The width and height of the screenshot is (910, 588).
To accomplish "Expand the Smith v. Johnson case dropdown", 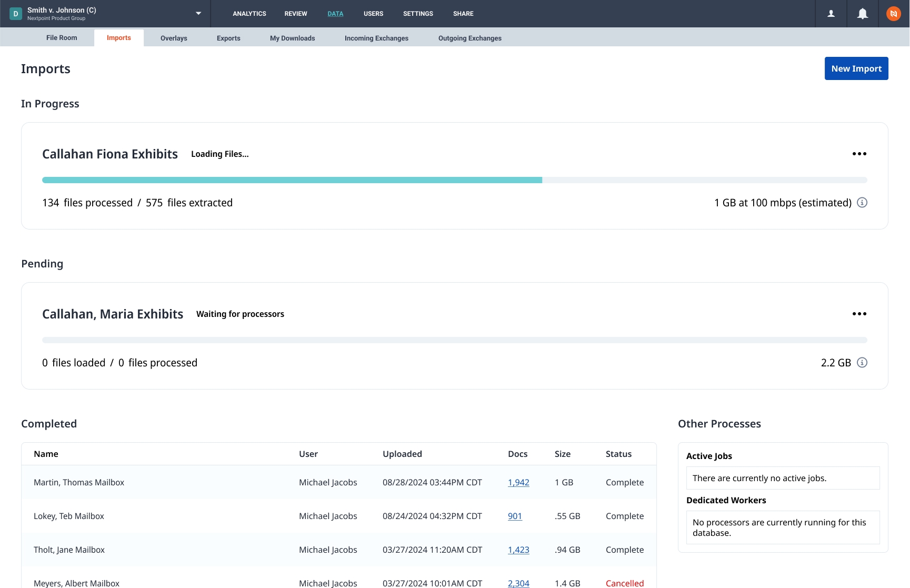I will pos(198,14).
